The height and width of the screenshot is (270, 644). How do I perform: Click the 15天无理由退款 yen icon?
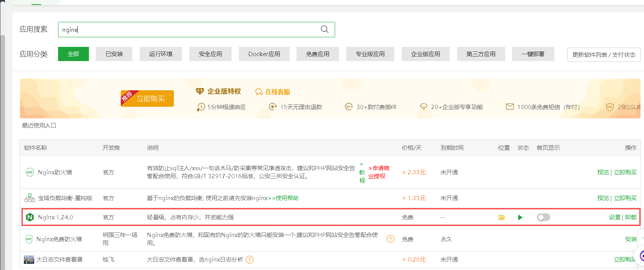[x=273, y=107]
